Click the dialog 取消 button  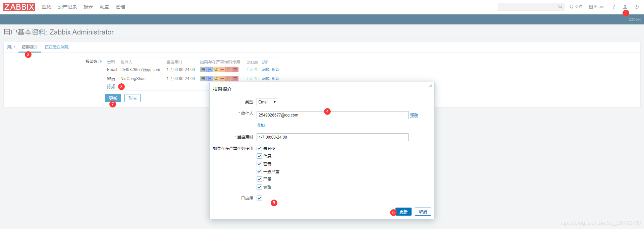[423, 212]
